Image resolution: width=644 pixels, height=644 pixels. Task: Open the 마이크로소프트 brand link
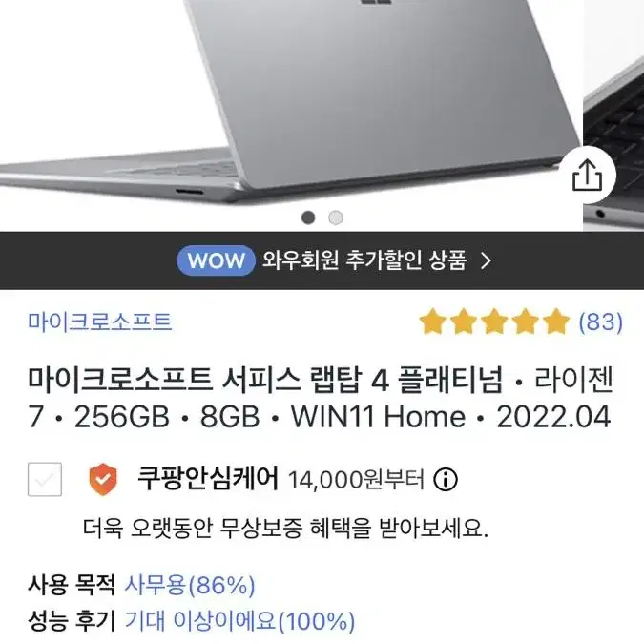tap(99, 322)
